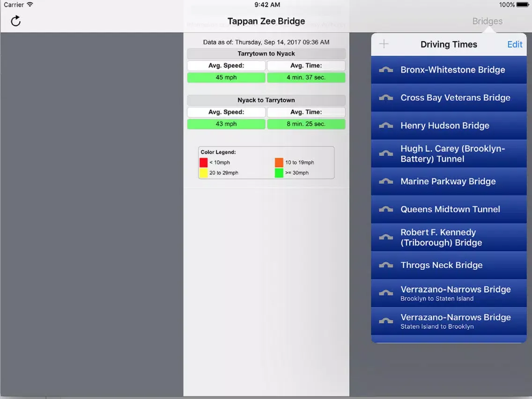Select Queens Midtown Tunnel
532x399 pixels.
pyautogui.click(x=449, y=209)
